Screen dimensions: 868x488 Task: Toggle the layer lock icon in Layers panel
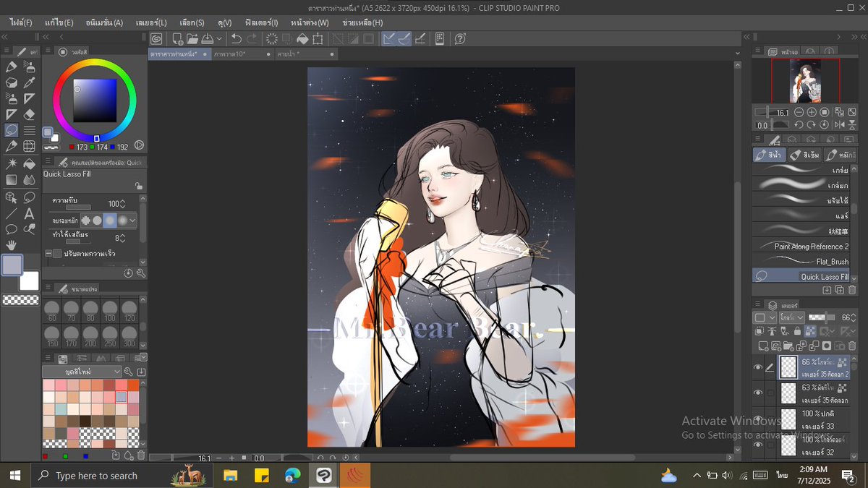tap(796, 331)
